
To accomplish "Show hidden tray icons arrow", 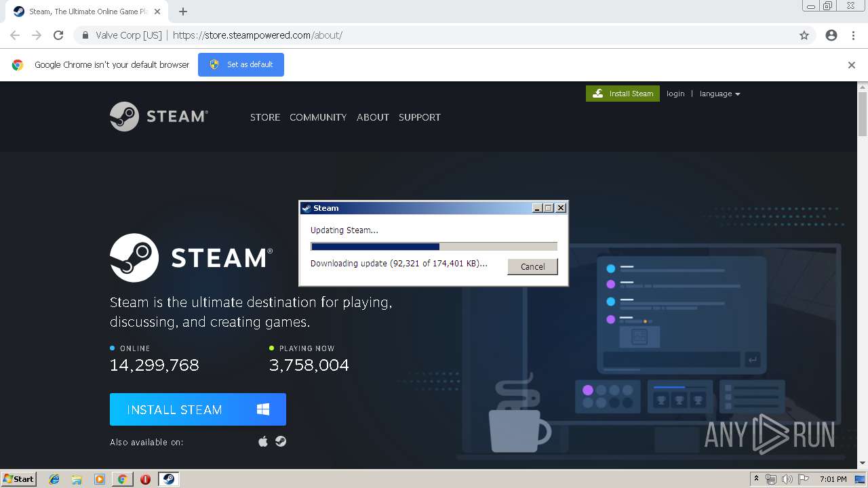I will 756,479.
